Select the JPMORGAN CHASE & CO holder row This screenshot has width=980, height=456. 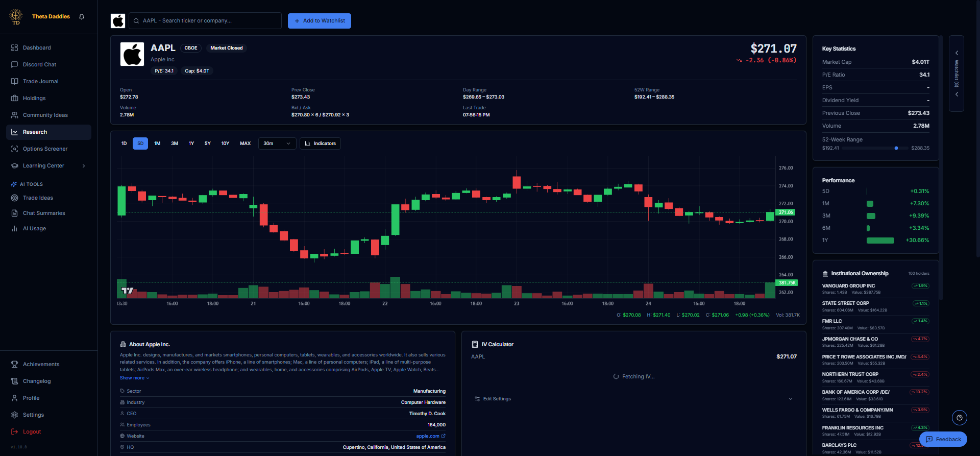click(x=875, y=342)
